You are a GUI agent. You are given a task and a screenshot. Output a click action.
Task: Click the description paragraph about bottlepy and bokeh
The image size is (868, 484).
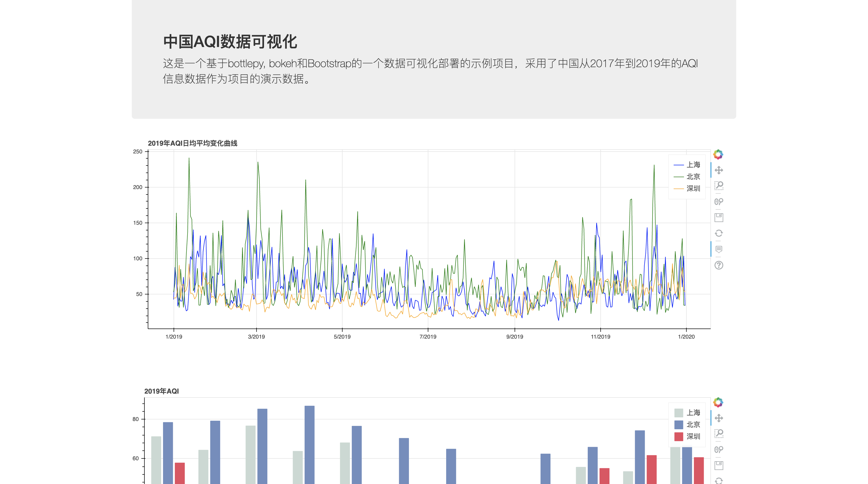pyautogui.click(x=431, y=71)
